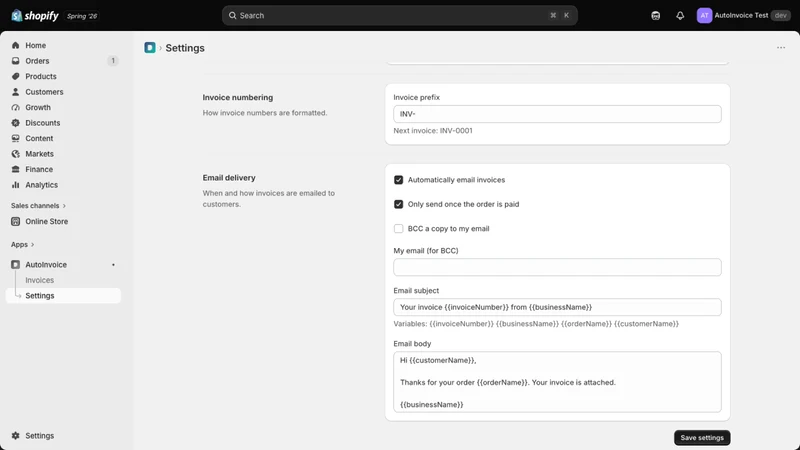The width and height of the screenshot is (800, 450).
Task: Click into the Email body text area
Action: 557,382
